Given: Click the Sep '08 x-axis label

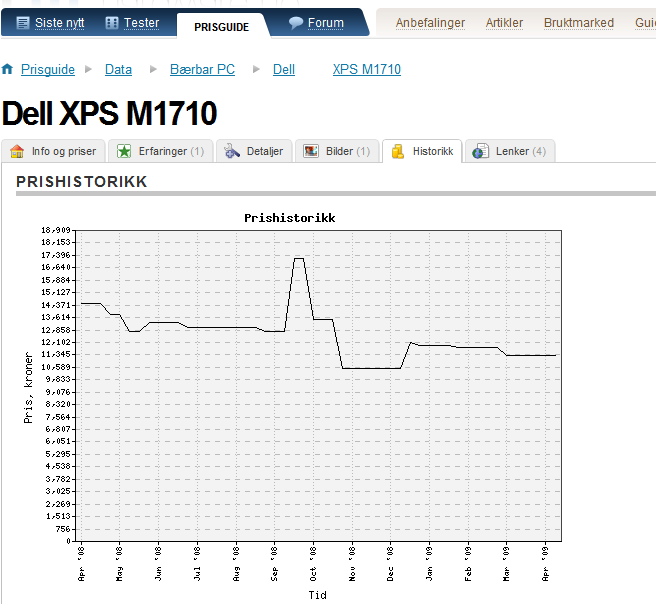Looking at the screenshot, I should [x=274, y=563].
